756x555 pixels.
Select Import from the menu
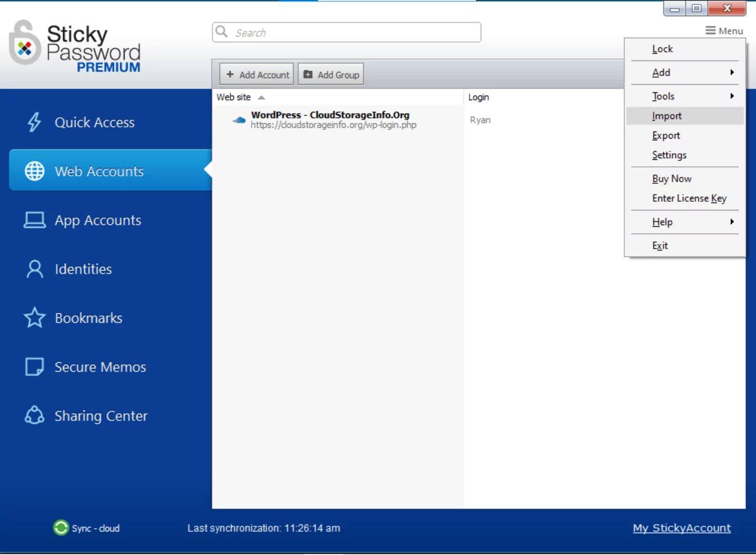click(666, 115)
